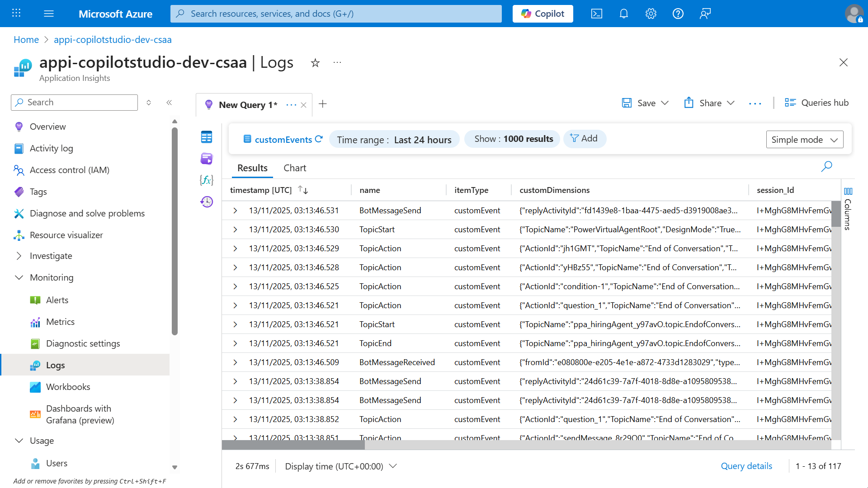Open the Functions fx panel icon
This screenshot has height=488, width=868.
[207, 180]
